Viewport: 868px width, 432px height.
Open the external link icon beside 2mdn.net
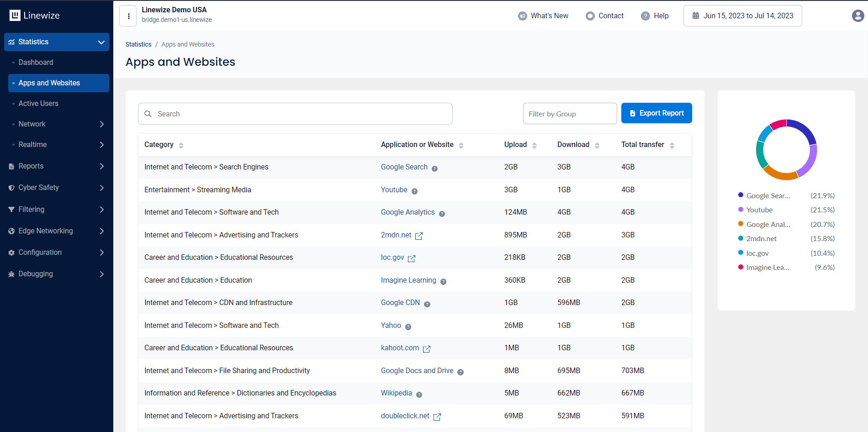coord(418,236)
